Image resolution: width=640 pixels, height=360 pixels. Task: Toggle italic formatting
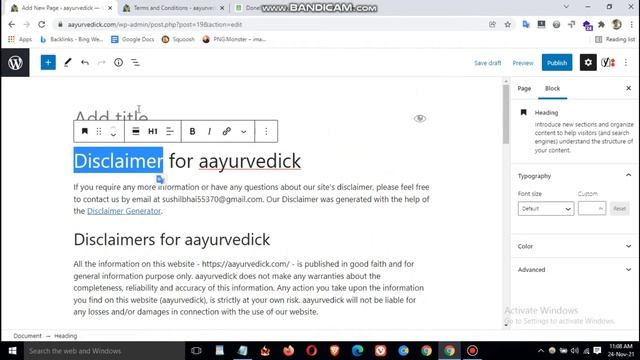pyautogui.click(x=209, y=131)
